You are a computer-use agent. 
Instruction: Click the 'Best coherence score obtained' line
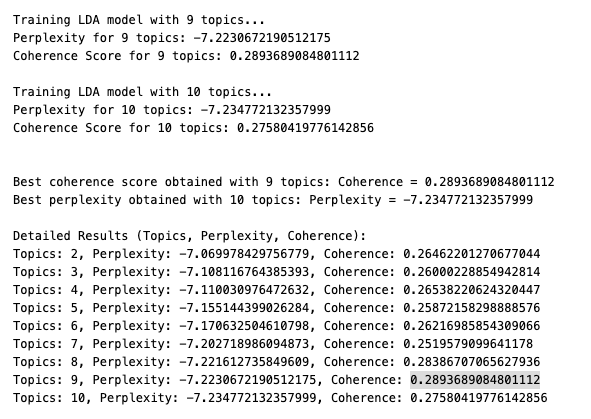[x=283, y=182]
